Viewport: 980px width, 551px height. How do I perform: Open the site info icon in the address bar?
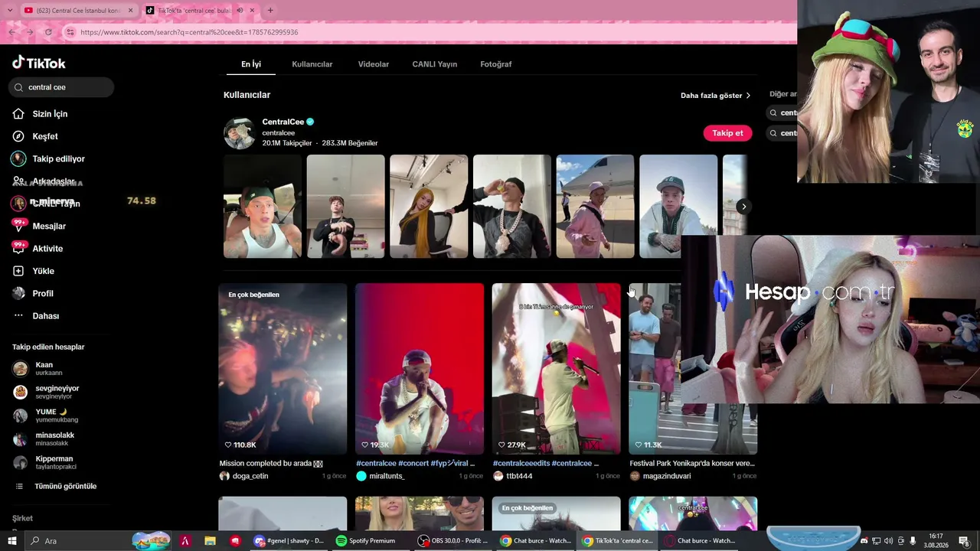point(70,32)
